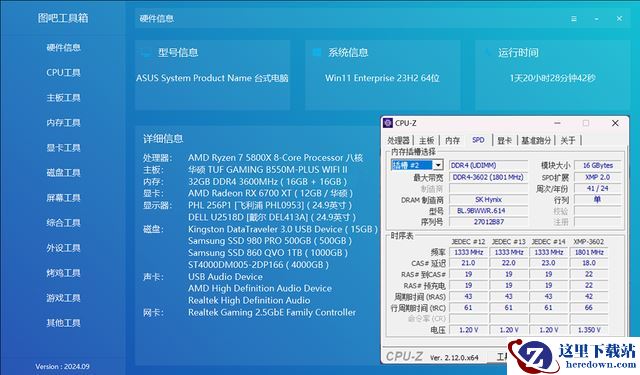Select the CPU-Z SPD tab
The image size is (640, 375).
point(478,140)
